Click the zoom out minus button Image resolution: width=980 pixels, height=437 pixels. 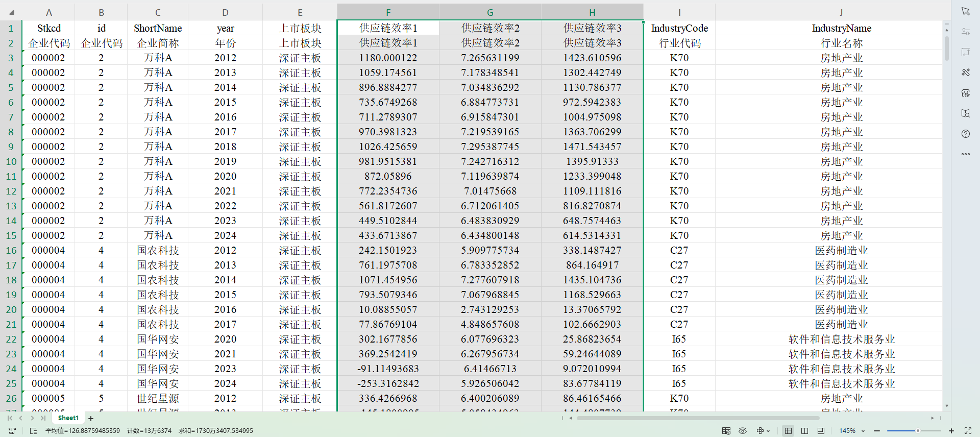[x=877, y=431]
